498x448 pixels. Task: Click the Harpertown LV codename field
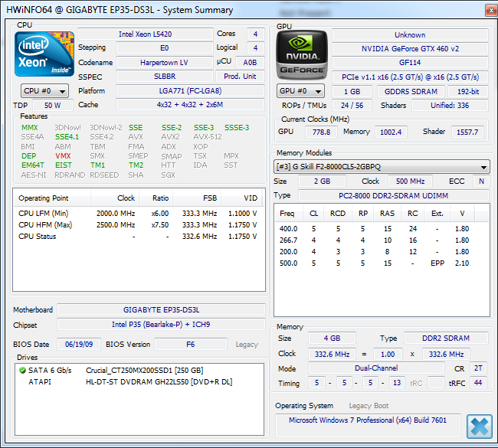tap(164, 63)
